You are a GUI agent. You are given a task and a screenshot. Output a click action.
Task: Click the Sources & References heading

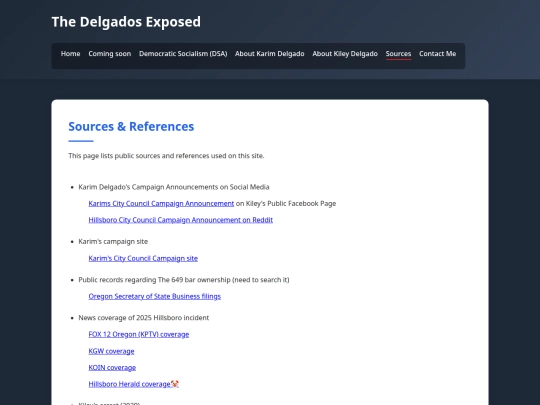[131, 126]
